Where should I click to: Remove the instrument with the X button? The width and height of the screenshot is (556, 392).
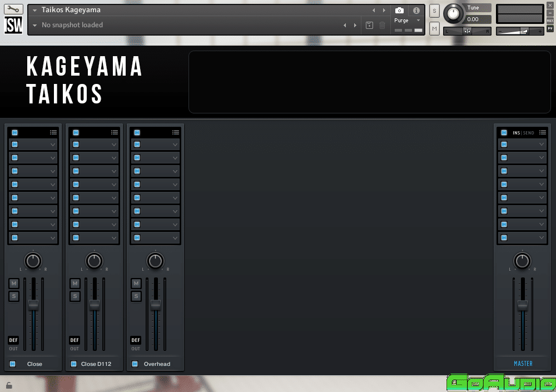550,6
